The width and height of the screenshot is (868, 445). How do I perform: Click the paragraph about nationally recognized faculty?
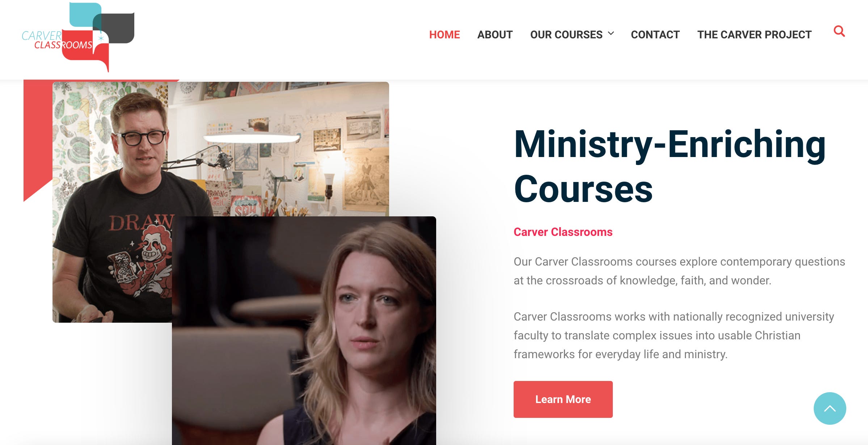[x=674, y=335]
